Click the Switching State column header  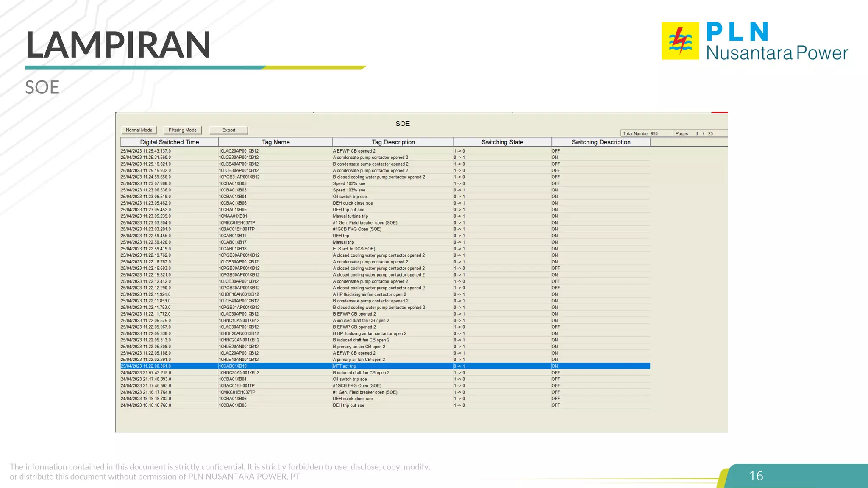pos(502,142)
